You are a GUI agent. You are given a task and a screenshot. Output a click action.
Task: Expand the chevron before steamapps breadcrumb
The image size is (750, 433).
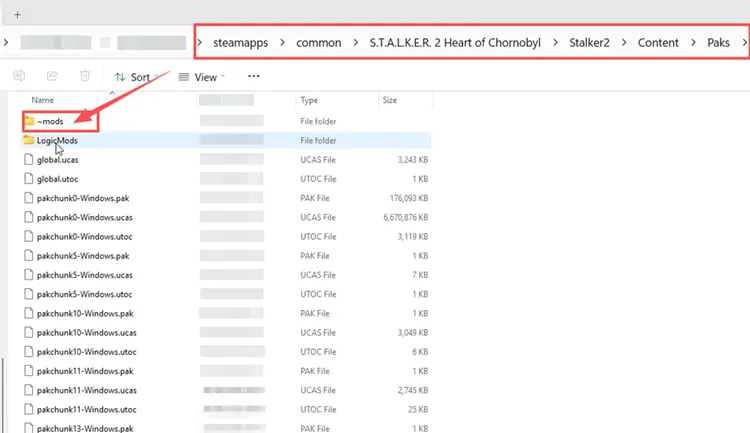[x=199, y=43]
